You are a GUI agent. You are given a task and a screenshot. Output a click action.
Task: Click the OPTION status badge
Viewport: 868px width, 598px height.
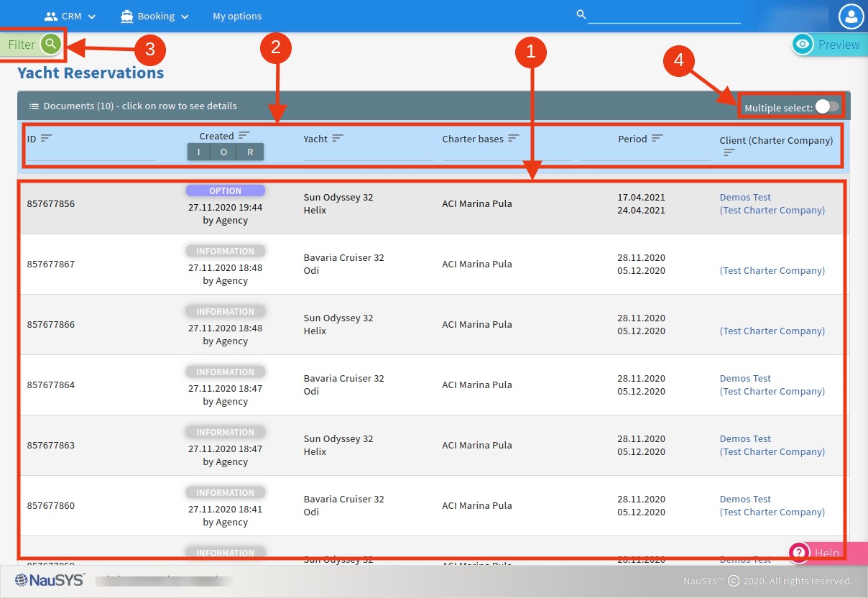click(226, 191)
